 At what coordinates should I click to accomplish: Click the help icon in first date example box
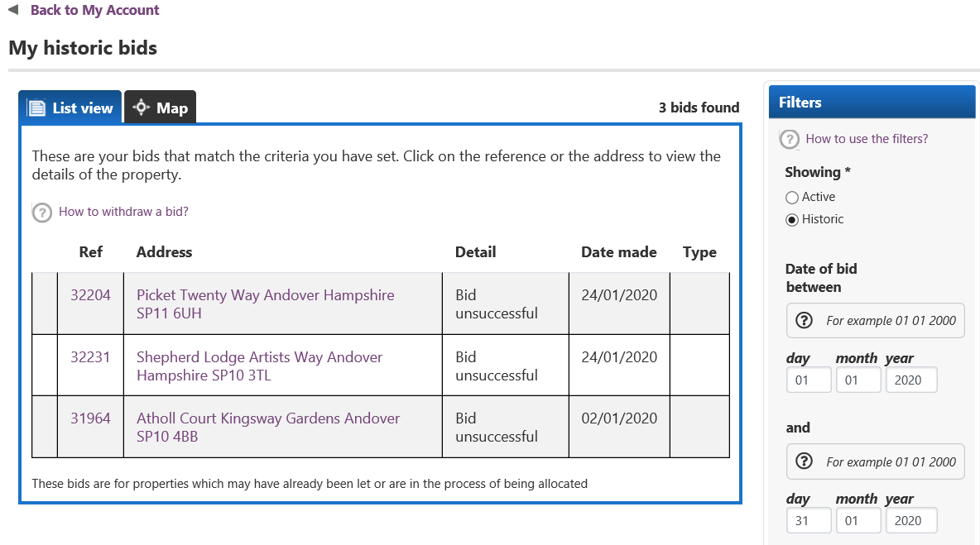point(804,321)
